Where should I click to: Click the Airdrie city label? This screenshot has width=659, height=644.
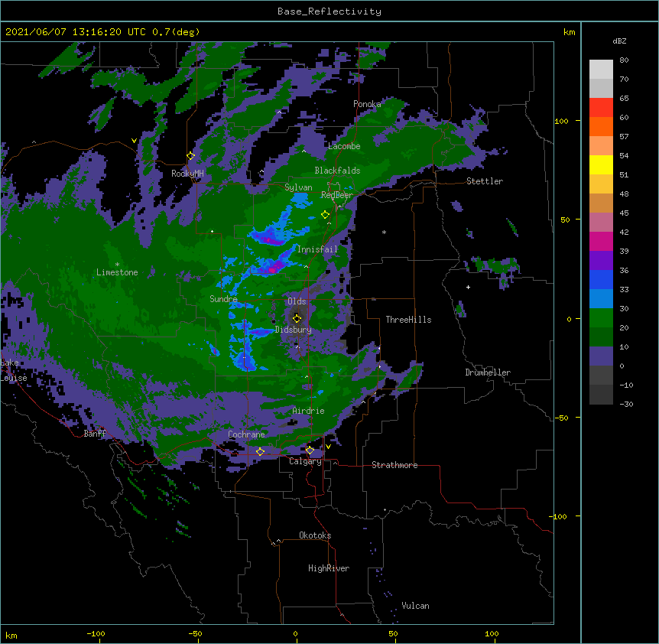309,411
